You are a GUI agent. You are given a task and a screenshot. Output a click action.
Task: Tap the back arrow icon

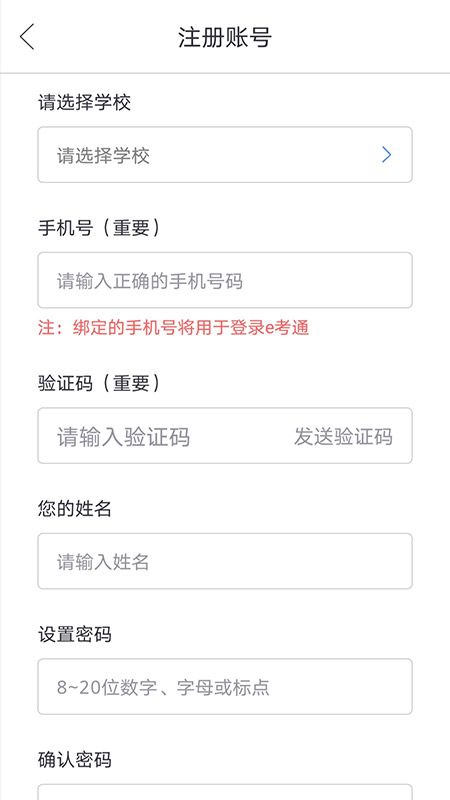(x=27, y=37)
